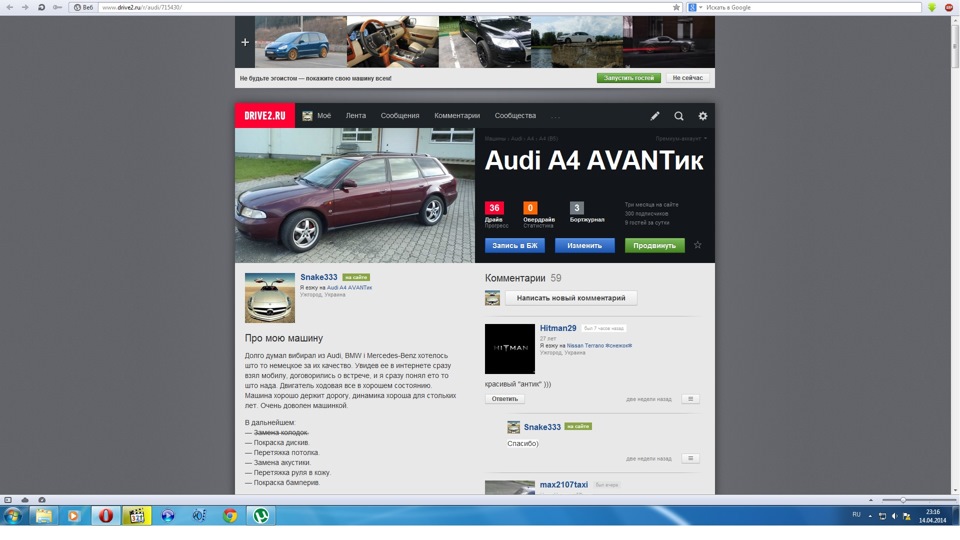Viewport: 960px width, 540px height.
Task: Open Windows Explorer folder on taskbar
Action: (43, 516)
